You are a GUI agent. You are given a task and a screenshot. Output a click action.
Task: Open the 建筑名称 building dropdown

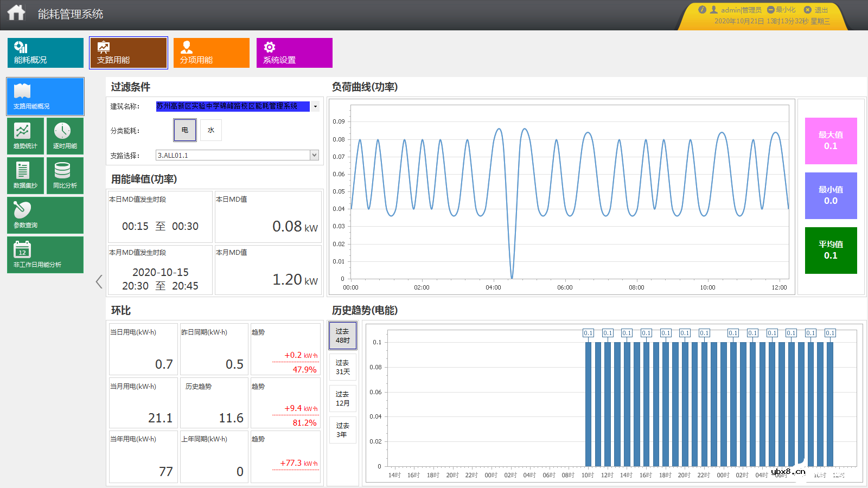click(x=315, y=106)
